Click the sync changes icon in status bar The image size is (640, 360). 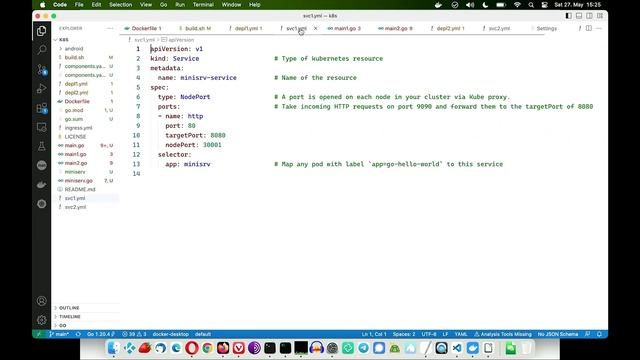click(x=78, y=334)
